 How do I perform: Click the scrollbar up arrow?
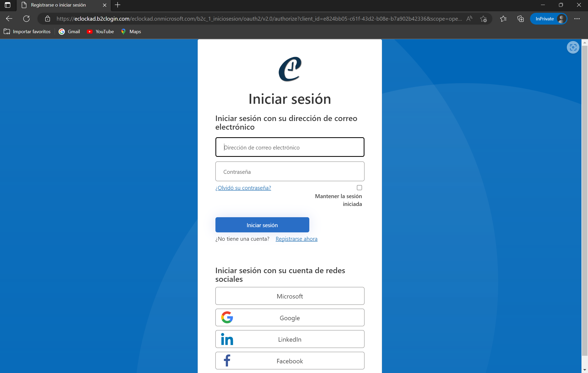[585, 42]
